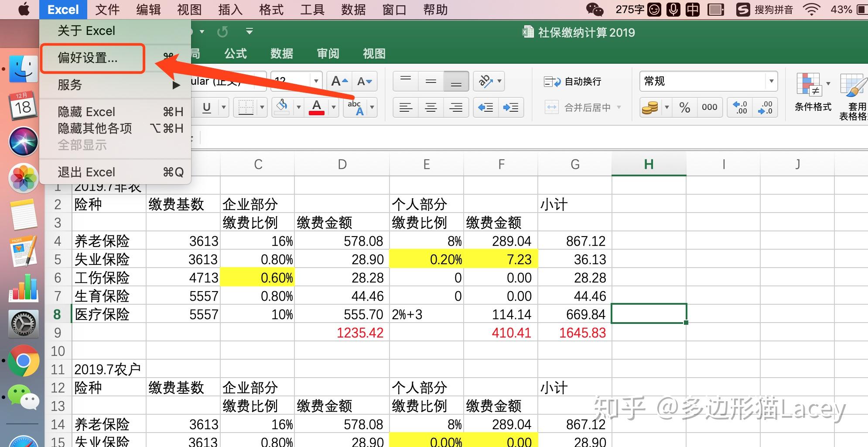Screen dimensions: 868x447
Task: Open Siri from the Dock
Action: pos(23,141)
